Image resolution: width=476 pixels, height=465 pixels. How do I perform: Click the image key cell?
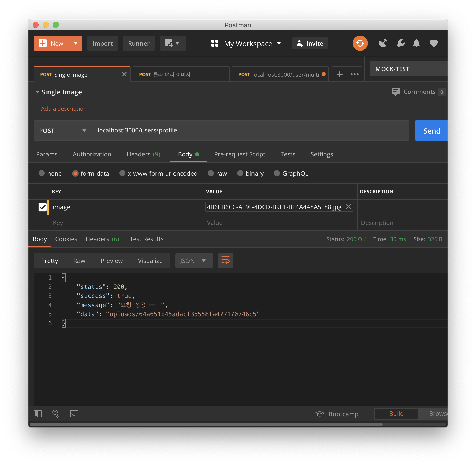click(126, 207)
